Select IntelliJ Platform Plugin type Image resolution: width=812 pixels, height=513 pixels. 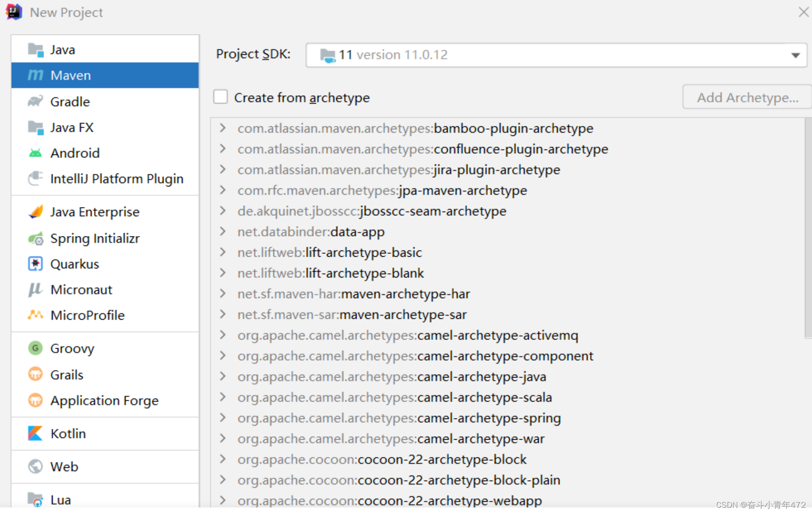click(105, 178)
